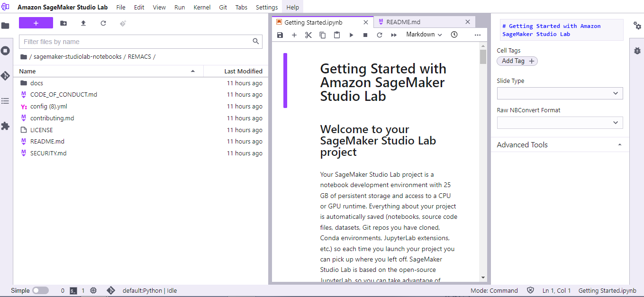
Task: Open the Table of Contents sidebar
Action: 5,101
